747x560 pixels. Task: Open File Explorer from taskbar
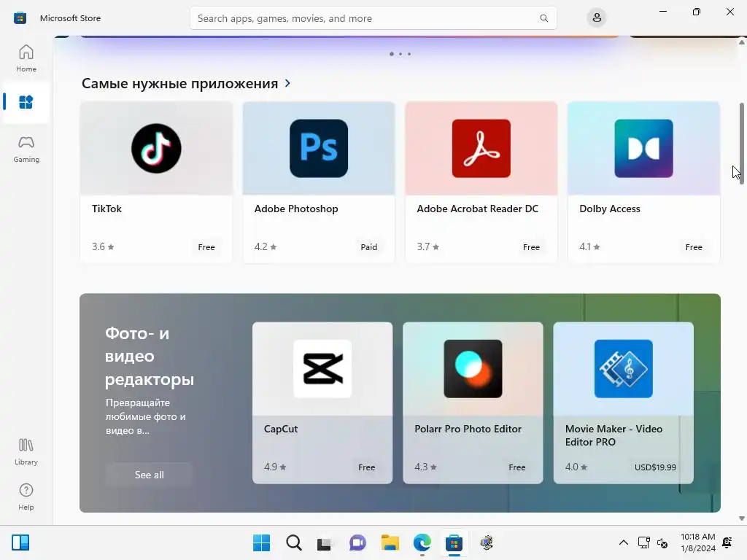[390, 542]
